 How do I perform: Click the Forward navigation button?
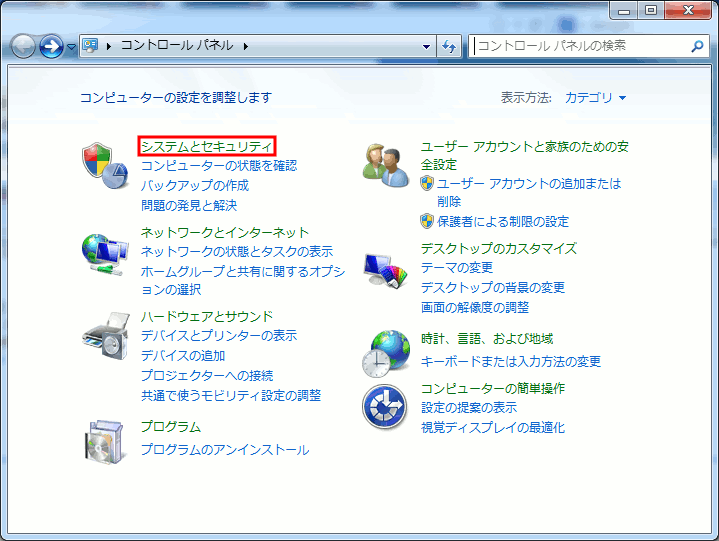pyautogui.click(x=51, y=46)
